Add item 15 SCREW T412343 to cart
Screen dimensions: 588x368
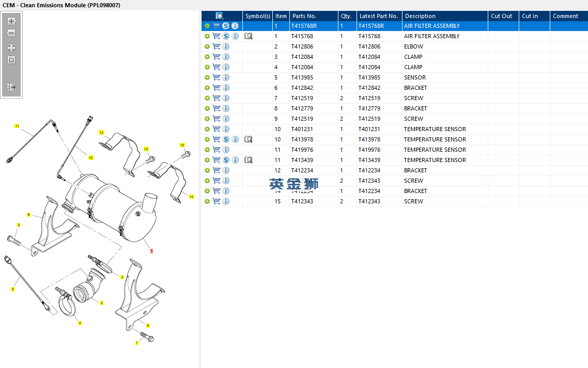pos(216,201)
